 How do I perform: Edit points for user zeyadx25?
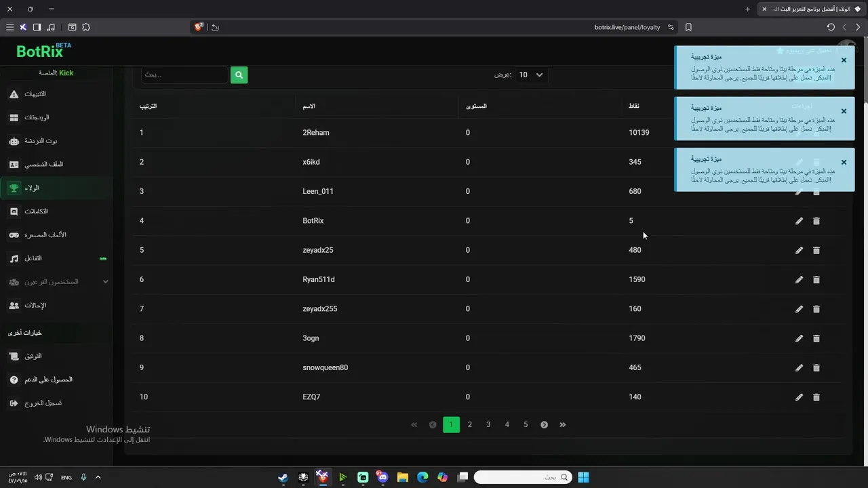point(799,250)
